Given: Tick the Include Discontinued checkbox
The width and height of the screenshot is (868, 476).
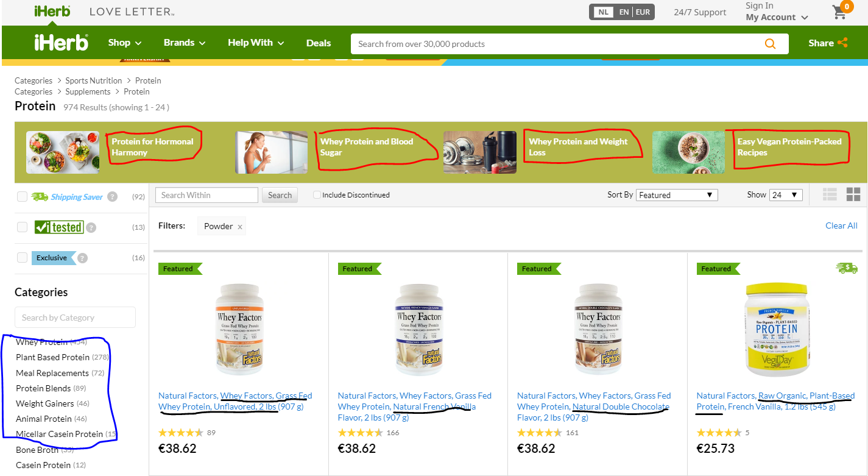Looking at the screenshot, I should click(x=317, y=195).
